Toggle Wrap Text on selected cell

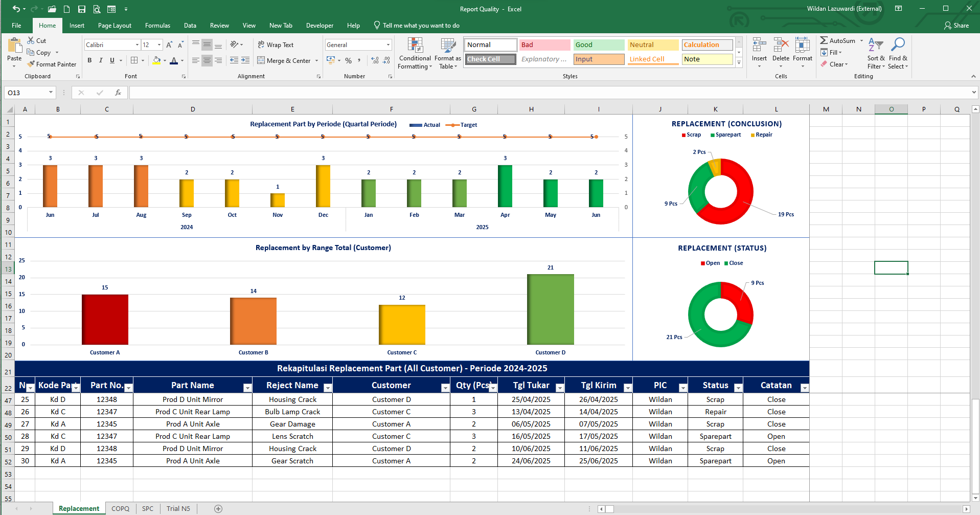pyautogui.click(x=276, y=45)
